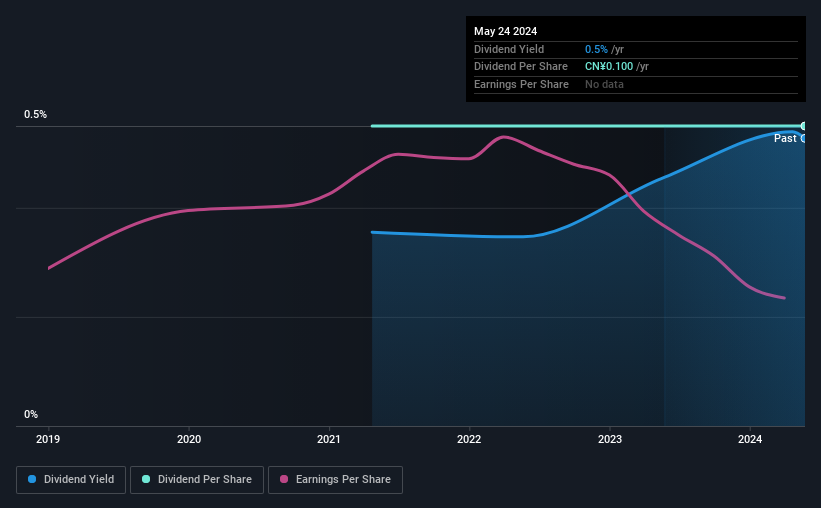
Task: Click the May 24 2024 tooltip date
Action: point(505,31)
